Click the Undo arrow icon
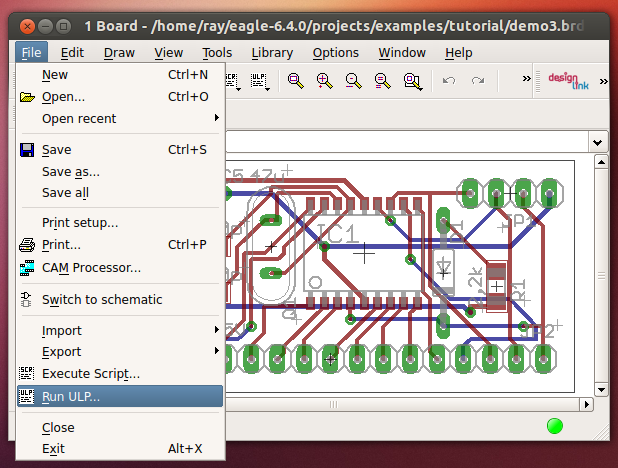The height and width of the screenshot is (468, 618). pyautogui.click(x=449, y=81)
